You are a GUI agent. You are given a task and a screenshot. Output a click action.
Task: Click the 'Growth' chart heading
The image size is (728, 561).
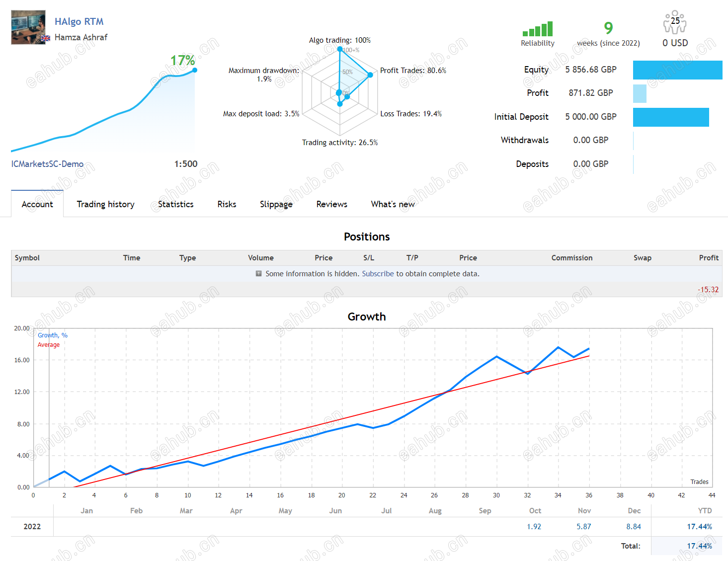pos(367,317)
